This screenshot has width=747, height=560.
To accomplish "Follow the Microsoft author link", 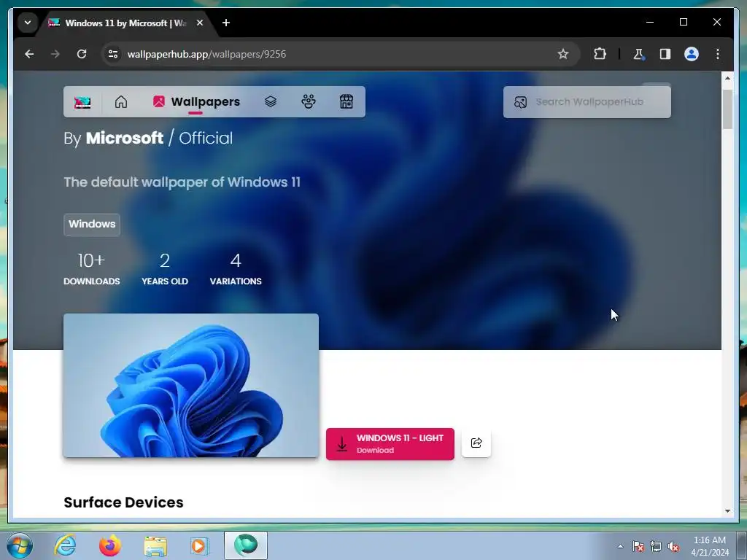I will [124, 138].
